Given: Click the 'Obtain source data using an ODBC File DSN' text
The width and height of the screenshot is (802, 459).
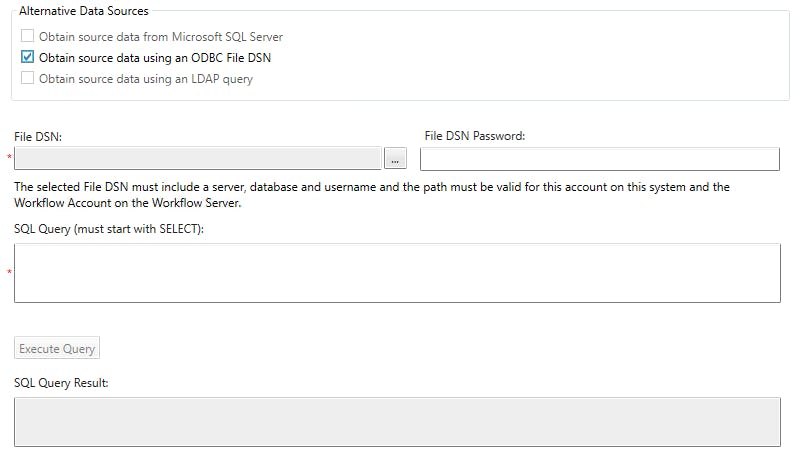Looking at the screenshot, I should tap(155, 58).
